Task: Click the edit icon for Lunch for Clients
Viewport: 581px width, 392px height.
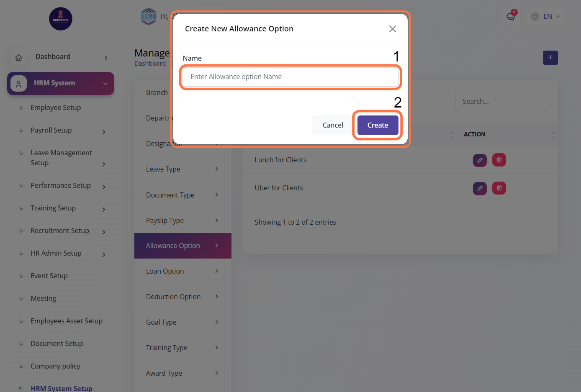Action: coord(480,160)
